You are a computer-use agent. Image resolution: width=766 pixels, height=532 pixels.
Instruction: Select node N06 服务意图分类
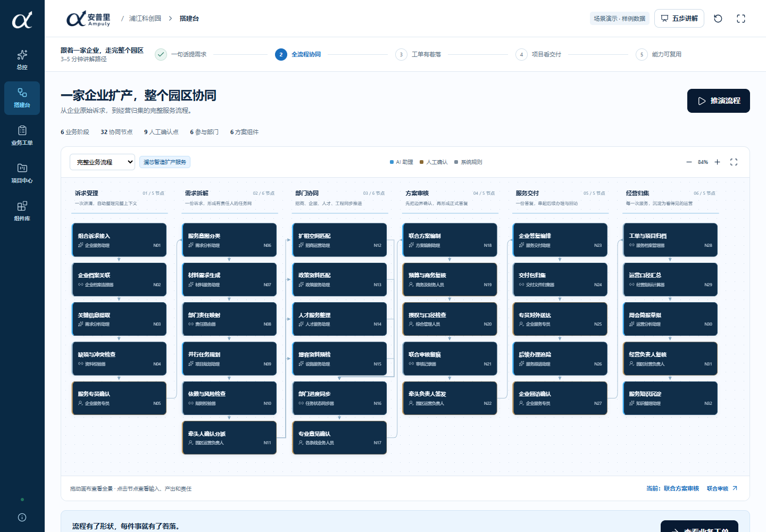[x=229, y=240]
